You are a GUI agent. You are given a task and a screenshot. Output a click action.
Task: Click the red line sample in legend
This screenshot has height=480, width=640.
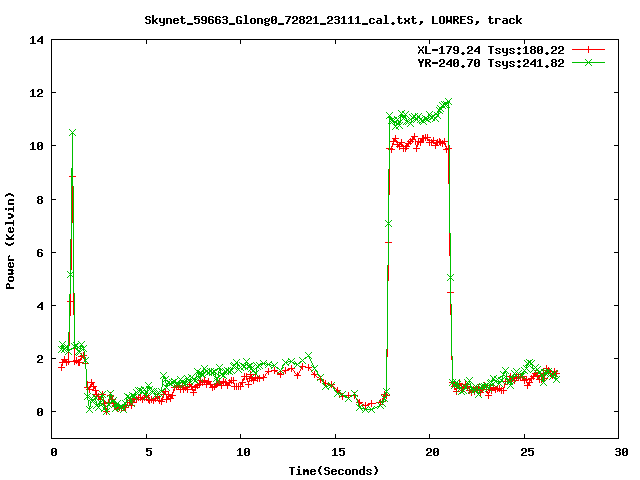point(588,50)
